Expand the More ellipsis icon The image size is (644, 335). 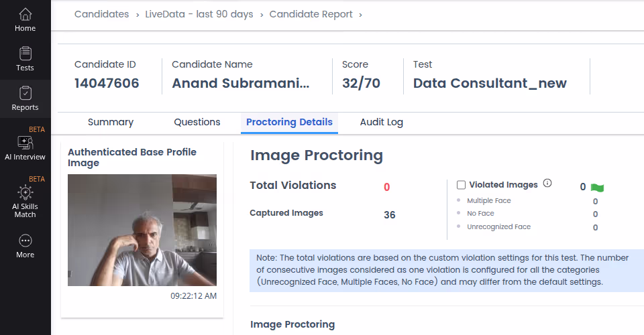point(25,241)
